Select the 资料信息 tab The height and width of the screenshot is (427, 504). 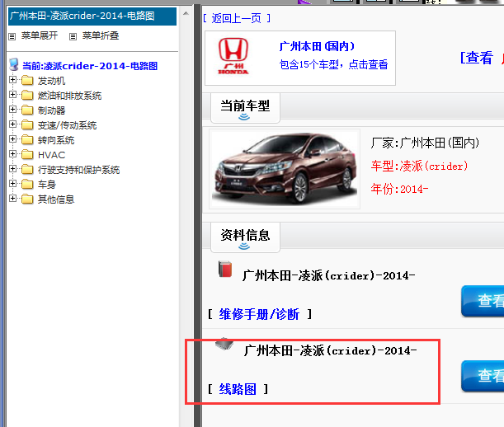pos(245,237)
